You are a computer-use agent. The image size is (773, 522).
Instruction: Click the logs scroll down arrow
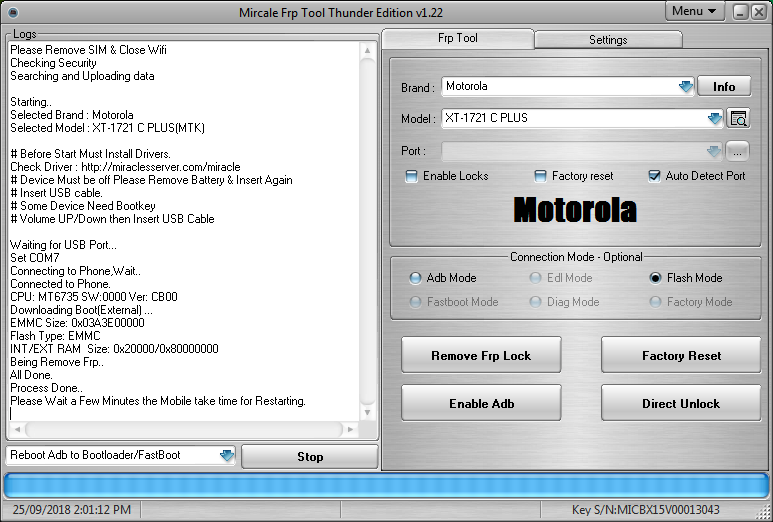point(367,412)
